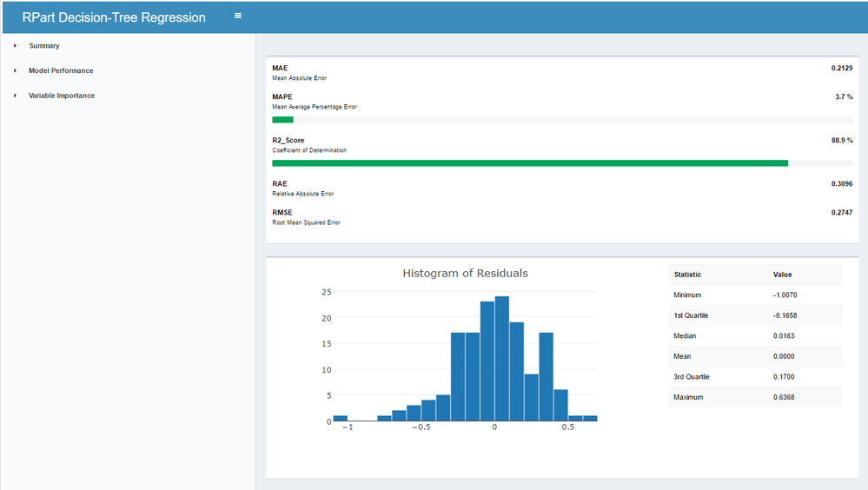Toggle the sidebar with the hamburger icon
Screen dimensions: 868x490
(x=238, y=16)
